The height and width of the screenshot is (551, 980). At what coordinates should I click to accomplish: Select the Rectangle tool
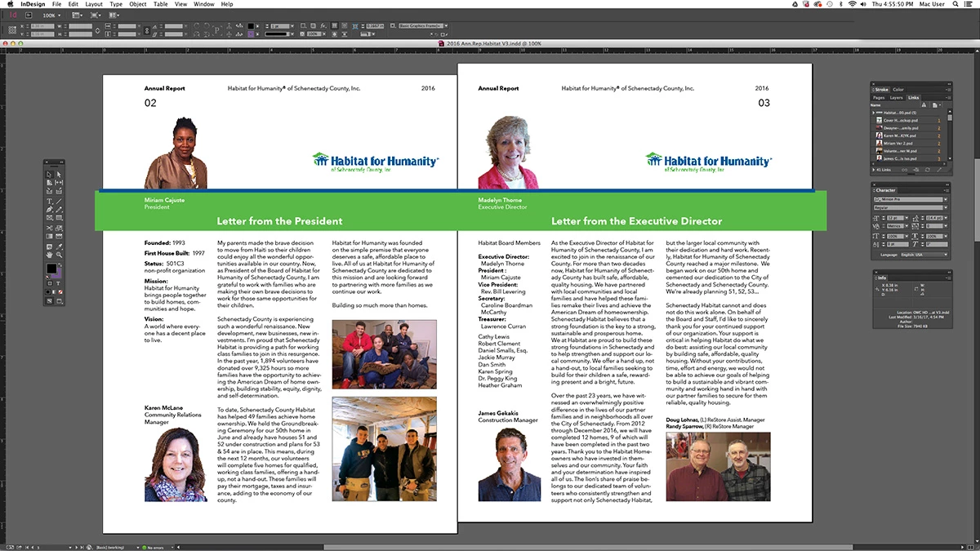coord(59,218)
